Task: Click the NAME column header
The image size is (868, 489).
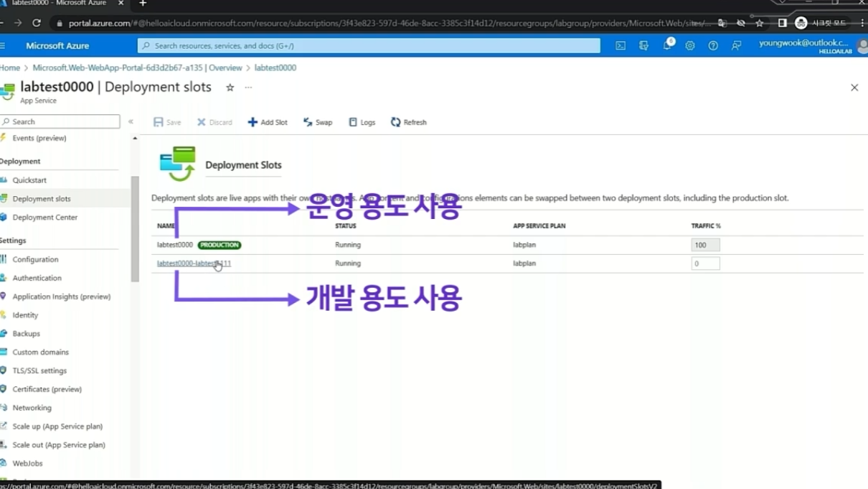Action: pyautogui.click(x=166, y=226)
